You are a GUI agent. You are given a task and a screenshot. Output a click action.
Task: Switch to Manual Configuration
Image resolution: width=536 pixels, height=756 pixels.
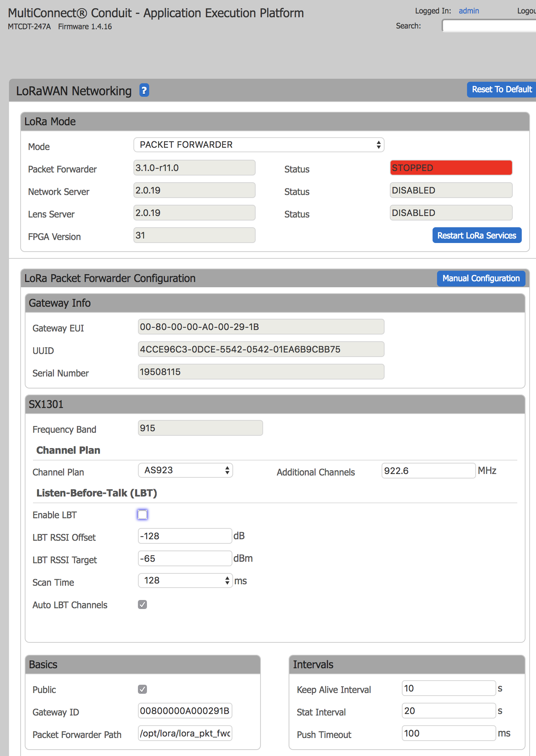coord(481,279)
